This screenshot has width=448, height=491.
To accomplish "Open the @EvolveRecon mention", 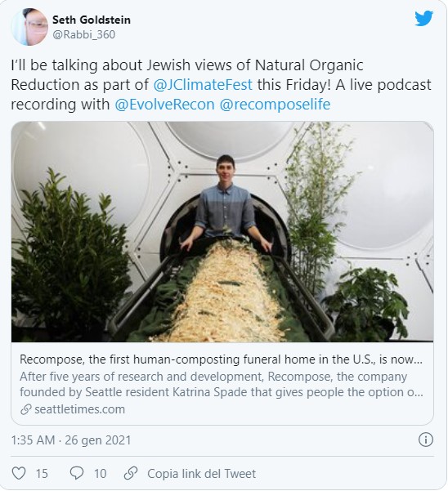I will click(x=164, y=105).
